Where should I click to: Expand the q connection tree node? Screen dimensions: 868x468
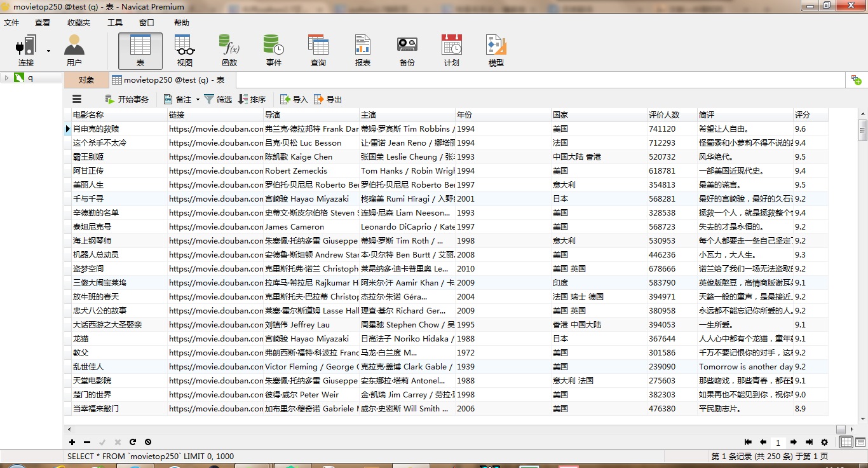[x=6, y=78]
